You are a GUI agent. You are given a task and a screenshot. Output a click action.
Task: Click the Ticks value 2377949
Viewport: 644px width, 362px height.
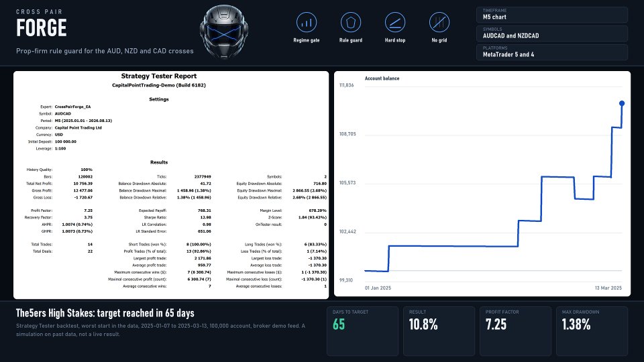coord(203,176)
